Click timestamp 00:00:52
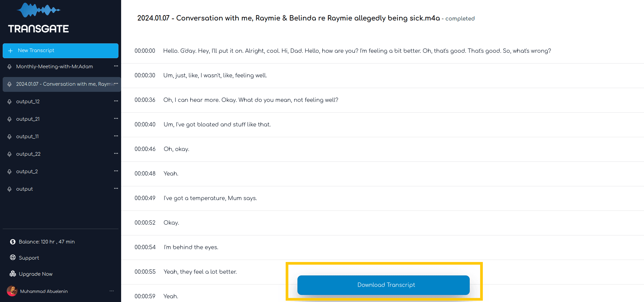This screenshot has width=644, height=302. tap(145, 223)
